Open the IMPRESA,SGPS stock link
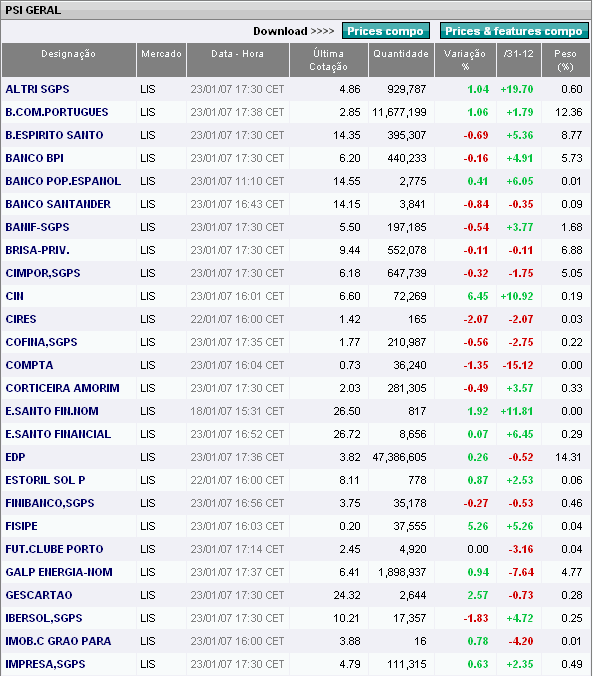The image size is (593, 676). [45, 664]
